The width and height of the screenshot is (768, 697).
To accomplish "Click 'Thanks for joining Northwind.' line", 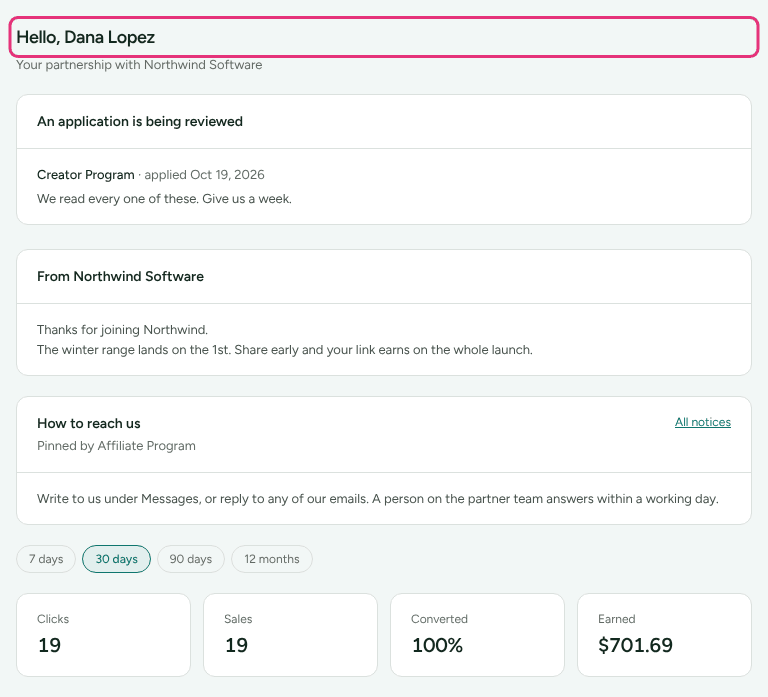I will pyautogui.click(x=122, y=330).
